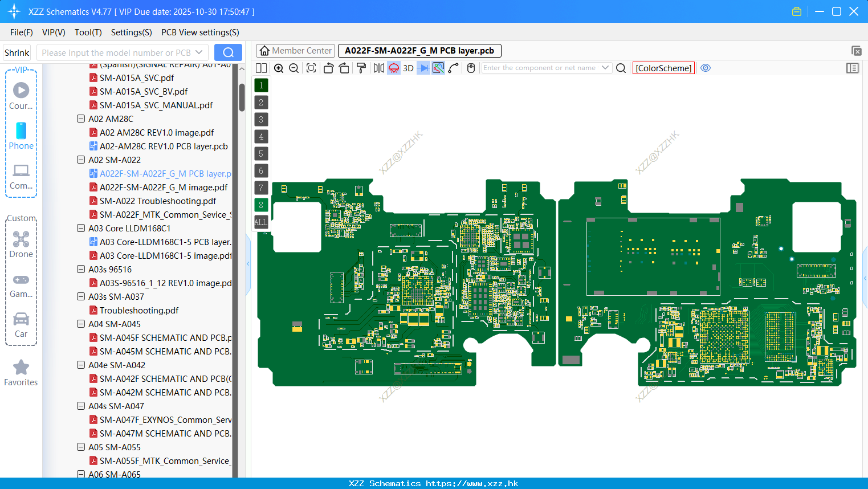
Task: Toggle the red sensor lamp tool
Action: 394,68
